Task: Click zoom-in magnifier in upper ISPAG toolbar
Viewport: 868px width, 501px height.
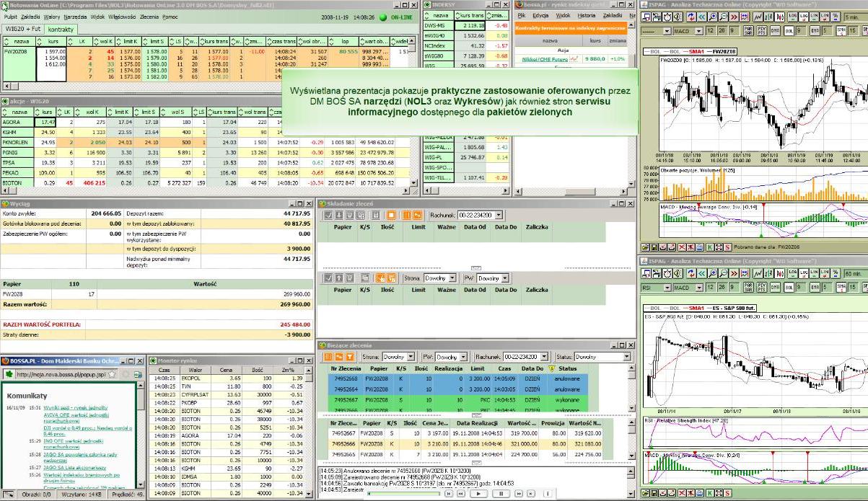Action: click(x=713, y=17)
